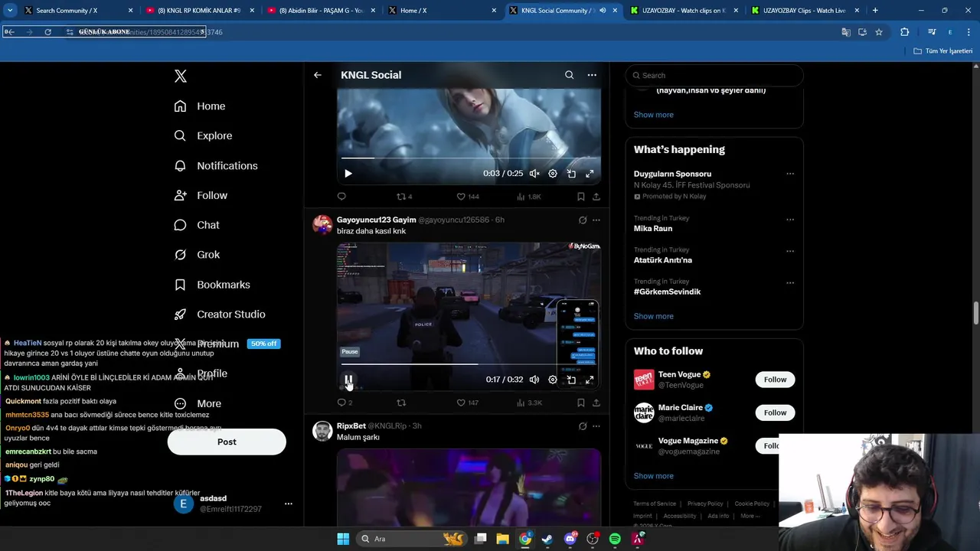Reply to post with 2 replies
Viewport: 980px width, 551px height.
tap(345, 403)
